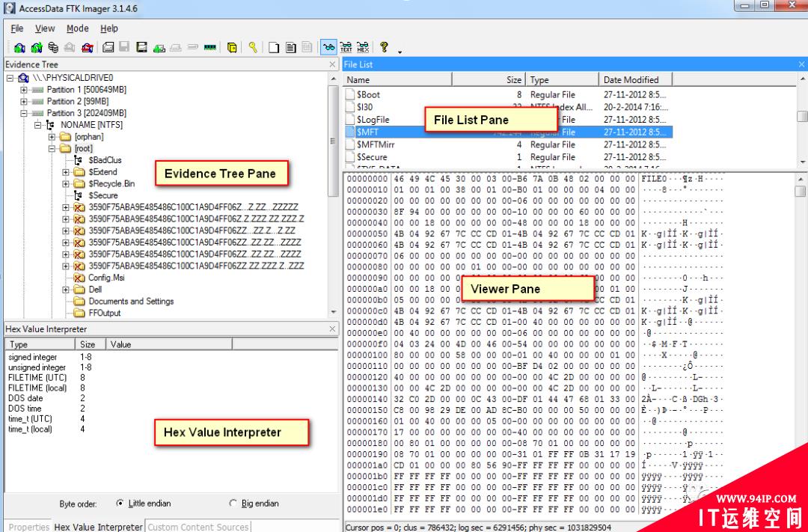This screenshot has height=532, width=808.
Task: Expand the $Recycle.Bin folder
Action: pos(65,184)
